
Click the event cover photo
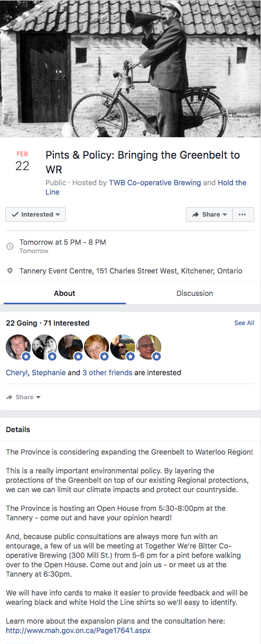[130, 68]
